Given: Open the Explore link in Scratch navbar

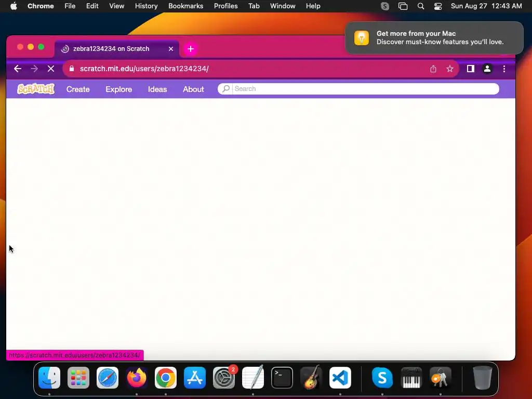Looking at the screenshot, I should (119, 89).
